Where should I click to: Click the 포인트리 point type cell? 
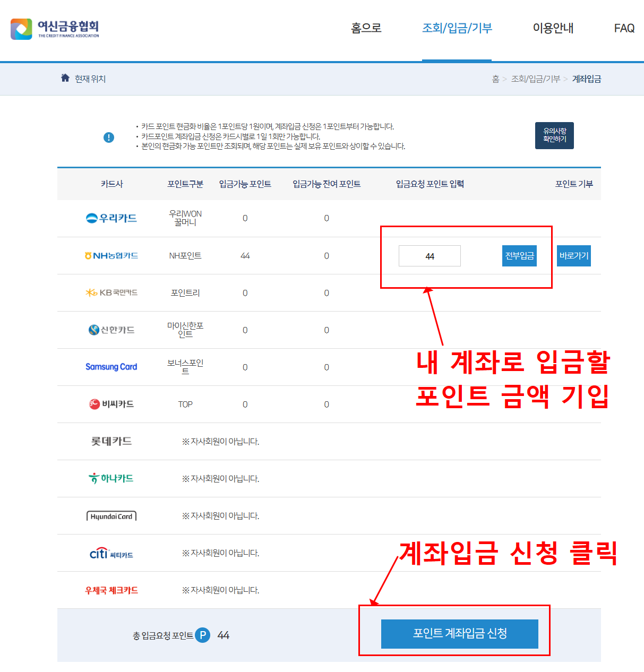tap(185, 292)
